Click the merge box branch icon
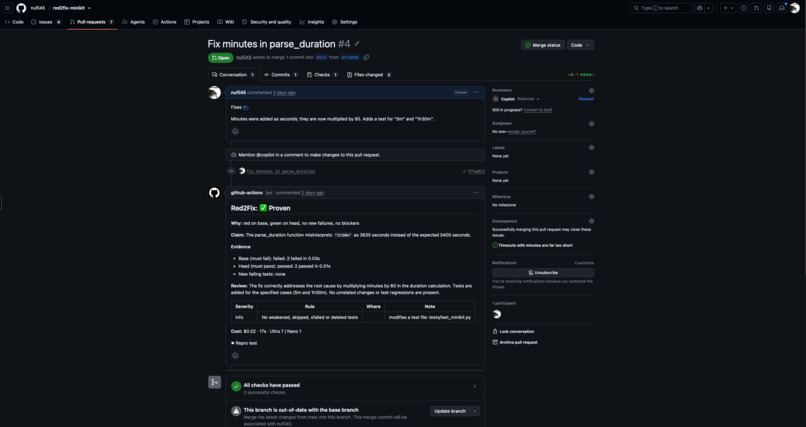806x427 pixels. pyautogui.click(x=214, y=382)
